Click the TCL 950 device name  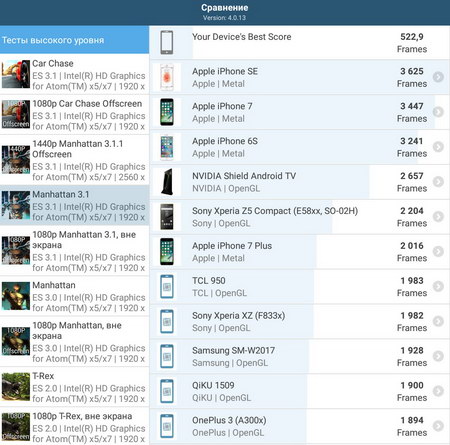point(209,281)
